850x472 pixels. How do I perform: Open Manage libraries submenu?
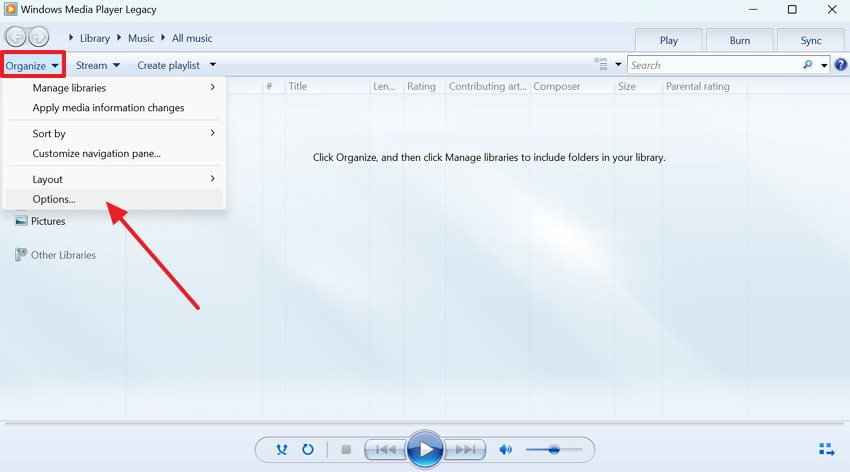pos(113,88)
